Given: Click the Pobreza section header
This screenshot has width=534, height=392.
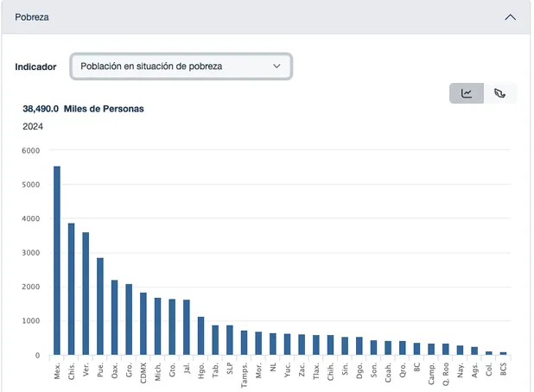Looking at the screenshot, I should [x=265, y=17].
